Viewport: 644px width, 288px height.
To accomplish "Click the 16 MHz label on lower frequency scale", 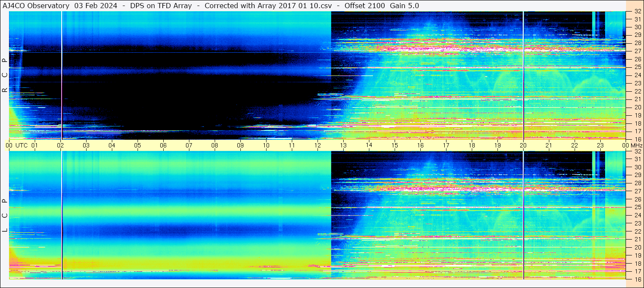I will click(x=637, y=279).
